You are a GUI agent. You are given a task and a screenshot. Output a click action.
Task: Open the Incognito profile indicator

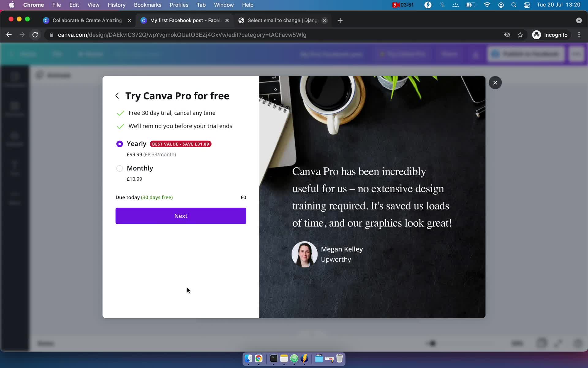pos(550,35)
